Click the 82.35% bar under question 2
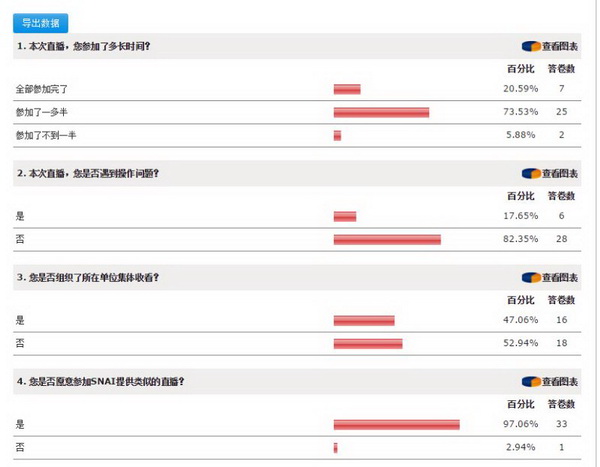 point(387,239)
